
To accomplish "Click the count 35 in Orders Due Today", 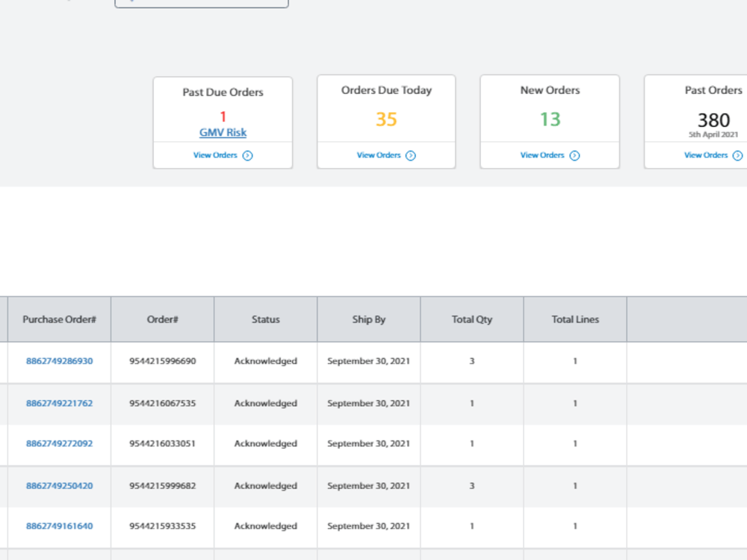I will tap(386, 119).
